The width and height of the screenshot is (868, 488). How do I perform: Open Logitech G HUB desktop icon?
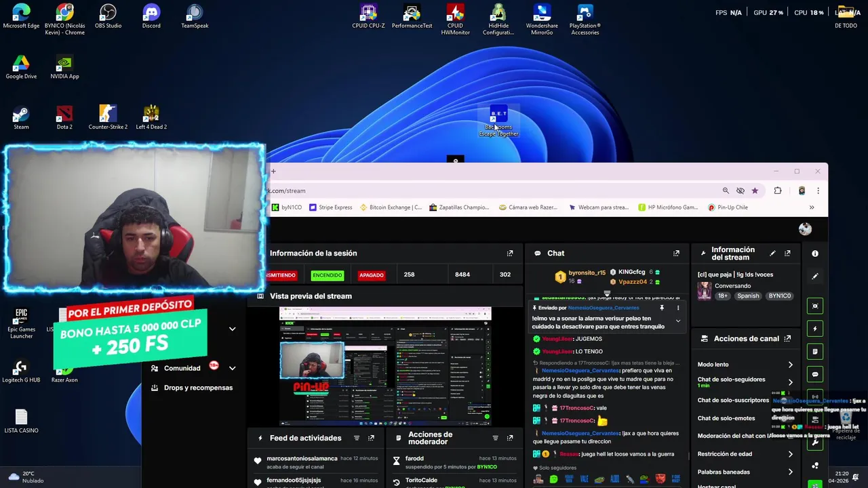[21, 370]
